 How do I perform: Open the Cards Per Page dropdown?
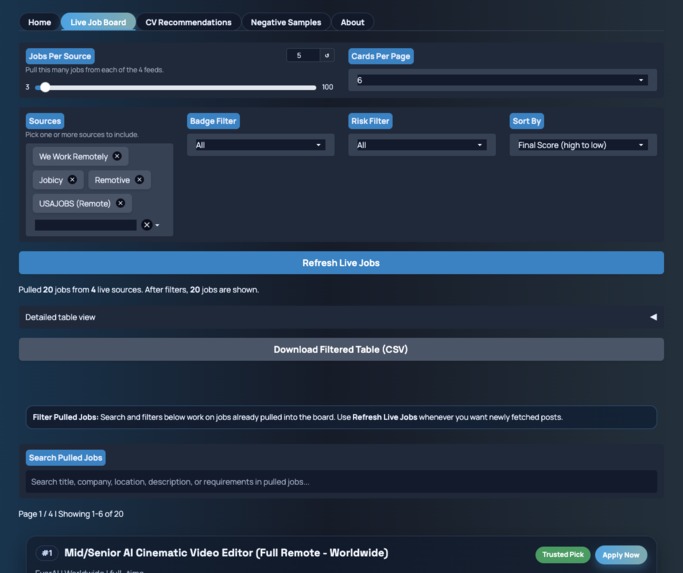[502, 80]
